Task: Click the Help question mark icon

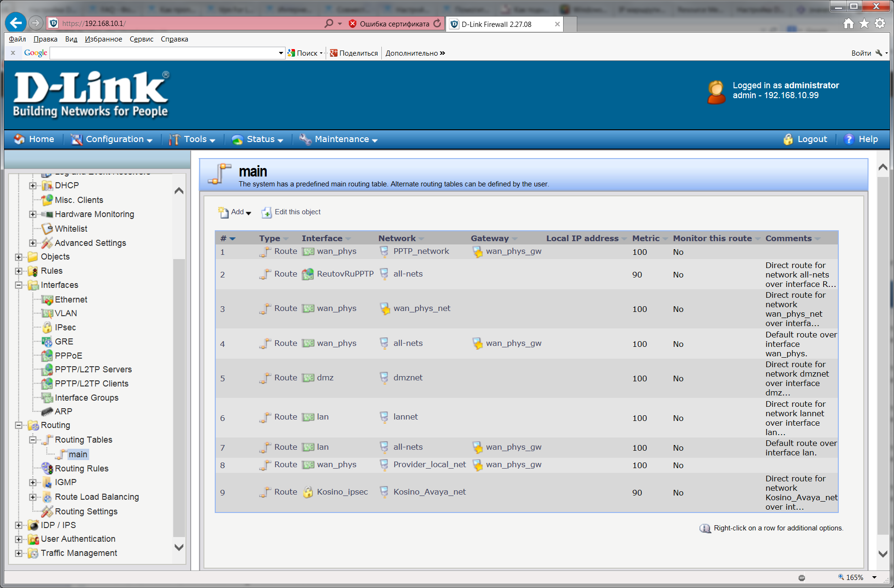Action: coord(849,139)
